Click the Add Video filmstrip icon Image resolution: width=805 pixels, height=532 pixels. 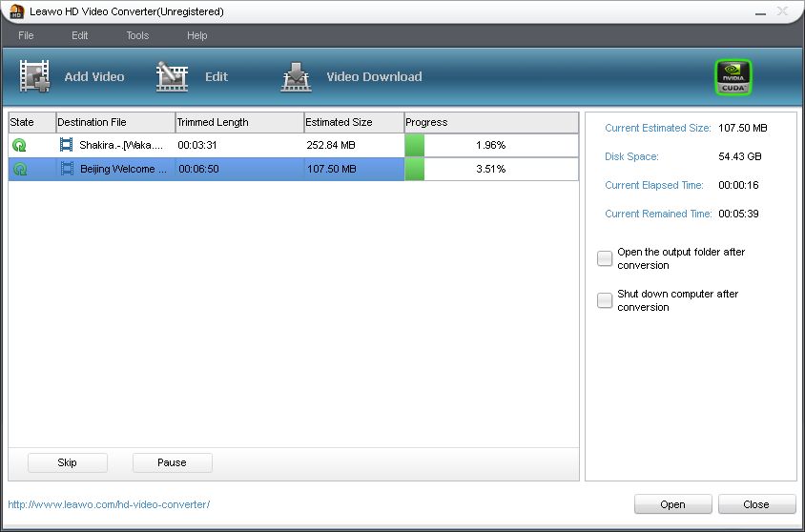point(34,76)
